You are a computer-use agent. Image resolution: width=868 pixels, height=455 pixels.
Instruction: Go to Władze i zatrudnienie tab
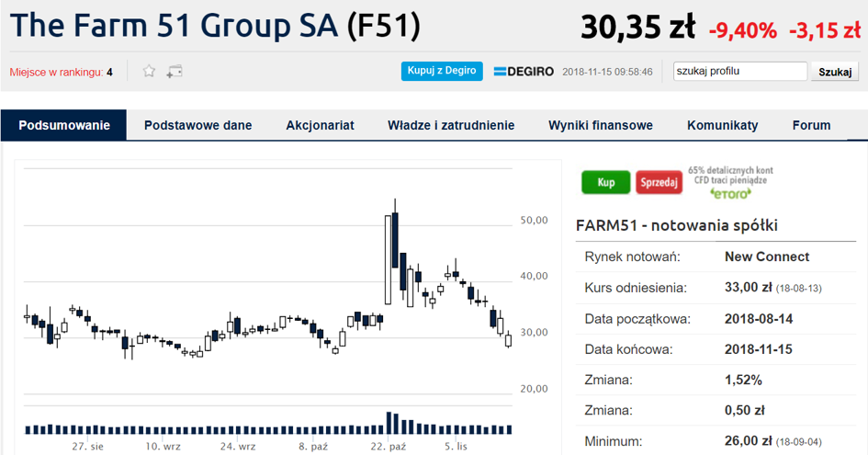pos(451,125)
